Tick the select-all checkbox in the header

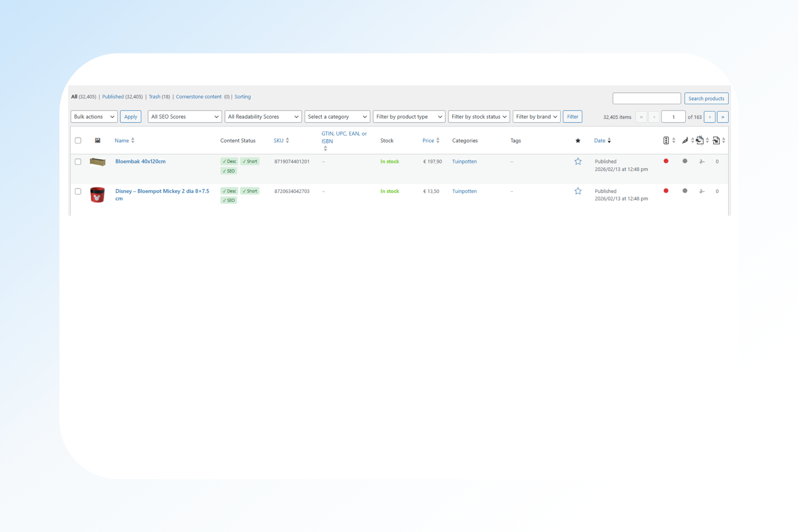tap(78, 141)
